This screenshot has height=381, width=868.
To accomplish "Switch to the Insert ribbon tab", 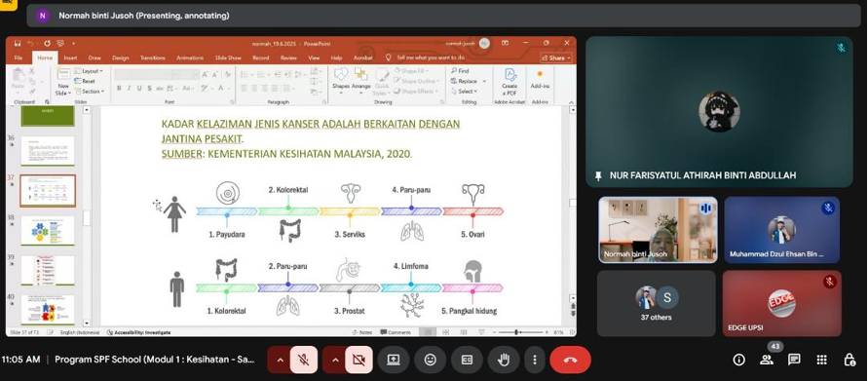I will [70, 57].
